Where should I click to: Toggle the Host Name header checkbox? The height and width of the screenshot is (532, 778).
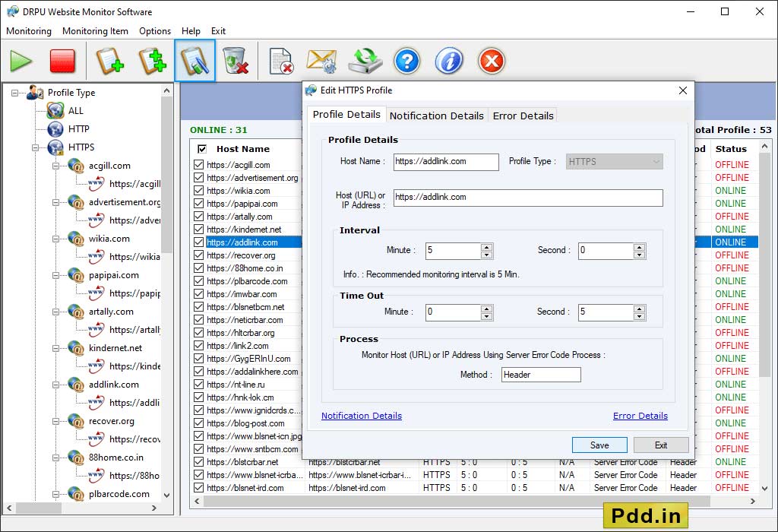[x=202, y=149]
